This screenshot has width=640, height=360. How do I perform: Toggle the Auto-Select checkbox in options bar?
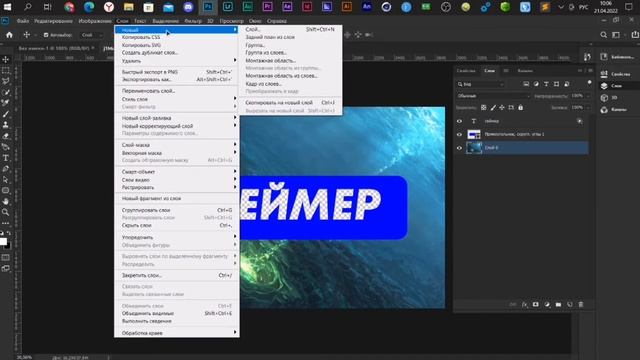(x=46, y=35)
